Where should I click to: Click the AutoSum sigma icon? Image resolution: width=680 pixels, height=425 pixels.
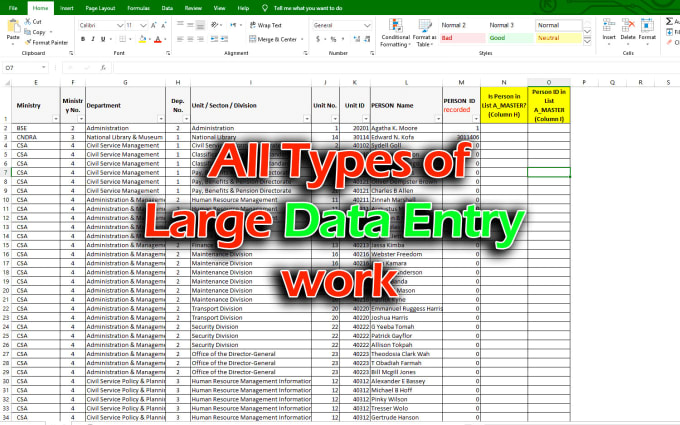click(669, 21)
